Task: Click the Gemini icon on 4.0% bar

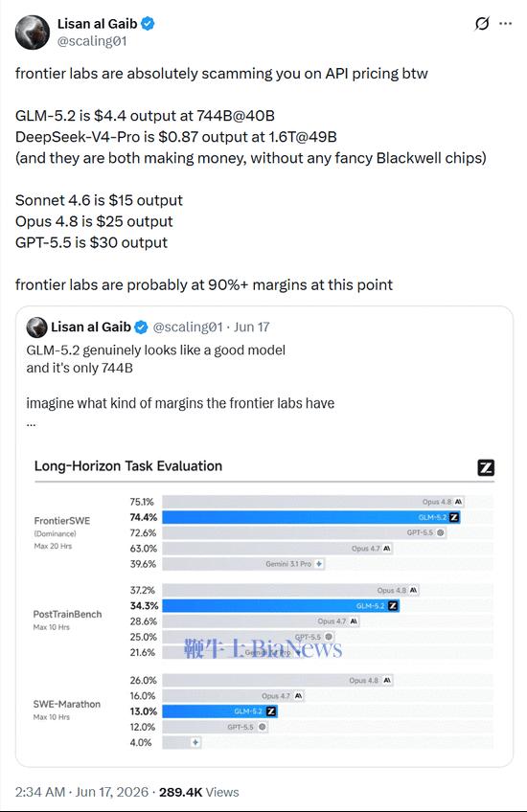Action: pyautogui.click(x=195, y=743)
